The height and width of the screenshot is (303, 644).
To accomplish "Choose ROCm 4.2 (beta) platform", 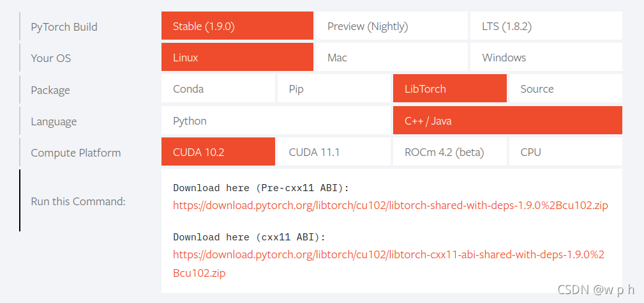I will coord(450,151).
